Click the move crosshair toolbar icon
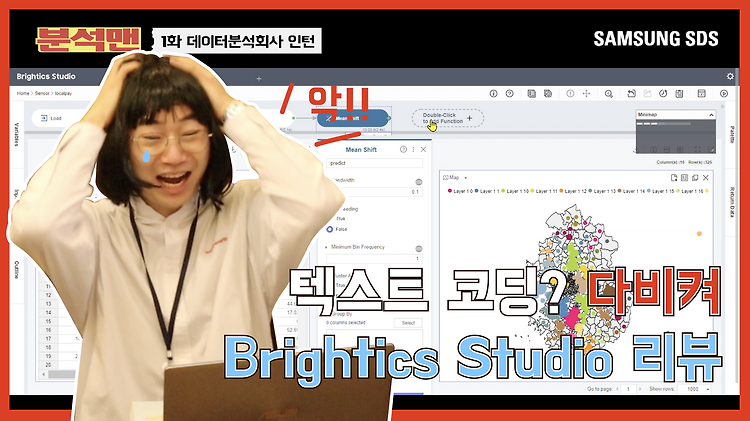Viewport: 750px width, 421px height. (586, 94)
